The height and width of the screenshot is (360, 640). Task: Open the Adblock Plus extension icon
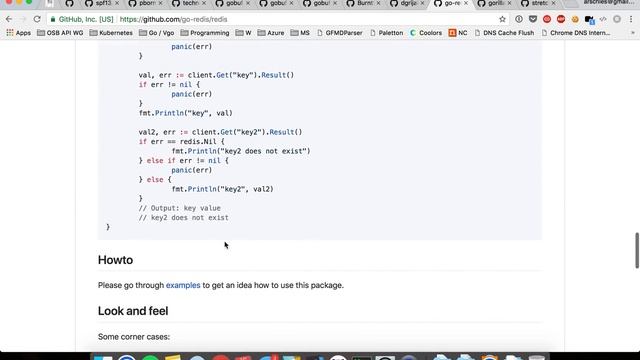pos(561,19)
